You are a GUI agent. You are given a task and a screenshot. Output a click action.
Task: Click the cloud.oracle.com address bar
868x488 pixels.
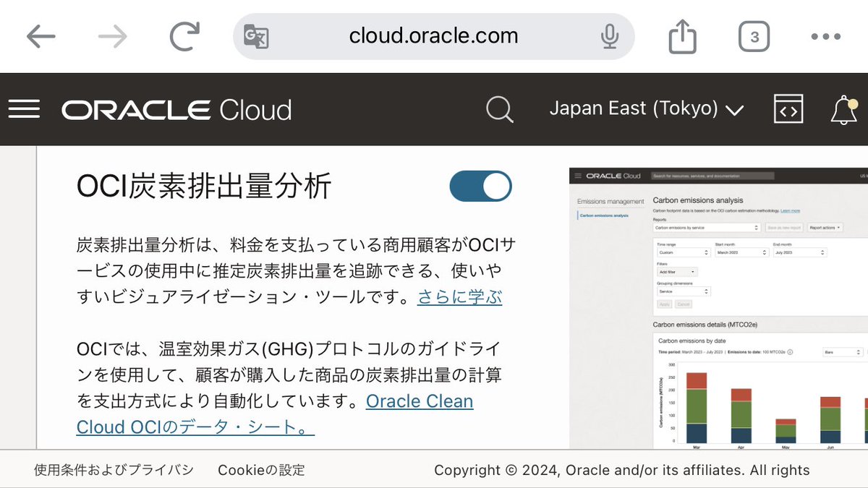[433, 36]
